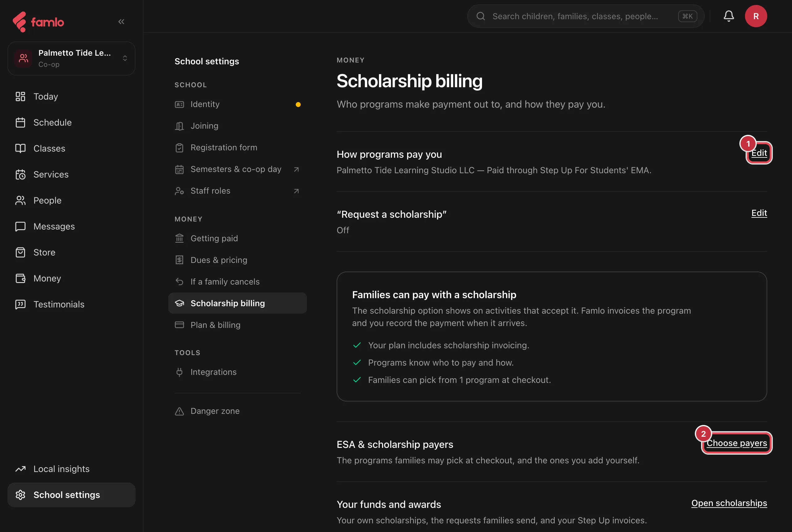The height and width of the screenshot is (532, 792).
Task: Click the external arrow beside Staff roles
Action: click(x=296, y=191)
